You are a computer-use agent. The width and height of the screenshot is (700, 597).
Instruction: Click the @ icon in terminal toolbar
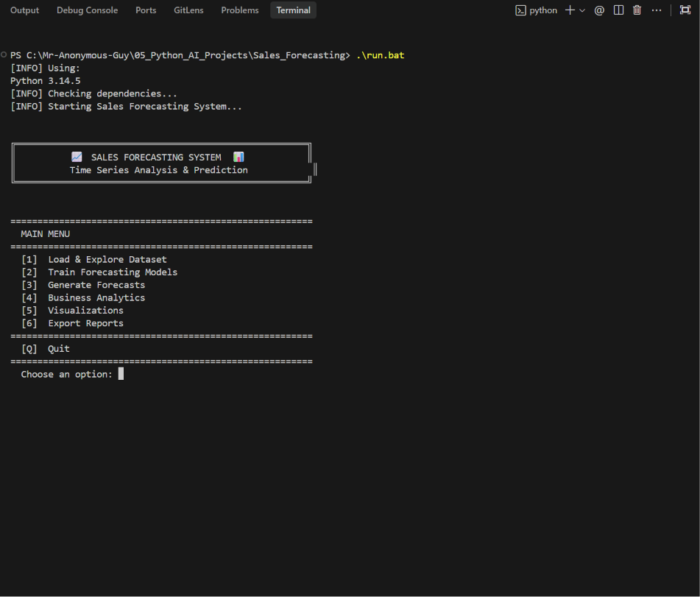coord(599,10)
